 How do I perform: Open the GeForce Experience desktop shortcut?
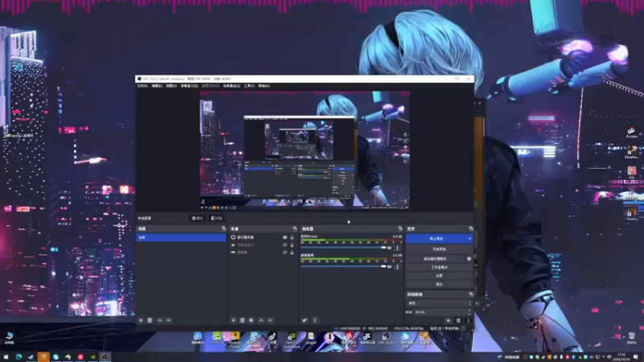(292, 340)
